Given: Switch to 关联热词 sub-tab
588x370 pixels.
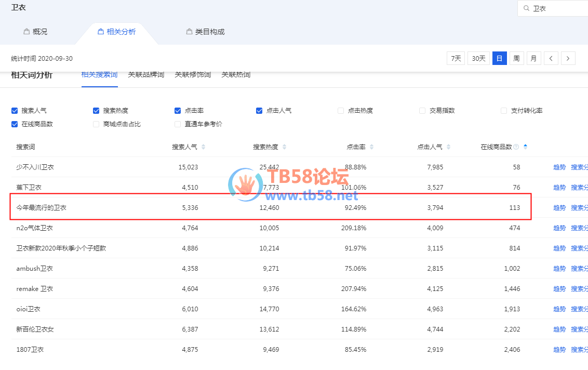Looking at the screenshot, I should pyautogui.click(x=236, y=75).
